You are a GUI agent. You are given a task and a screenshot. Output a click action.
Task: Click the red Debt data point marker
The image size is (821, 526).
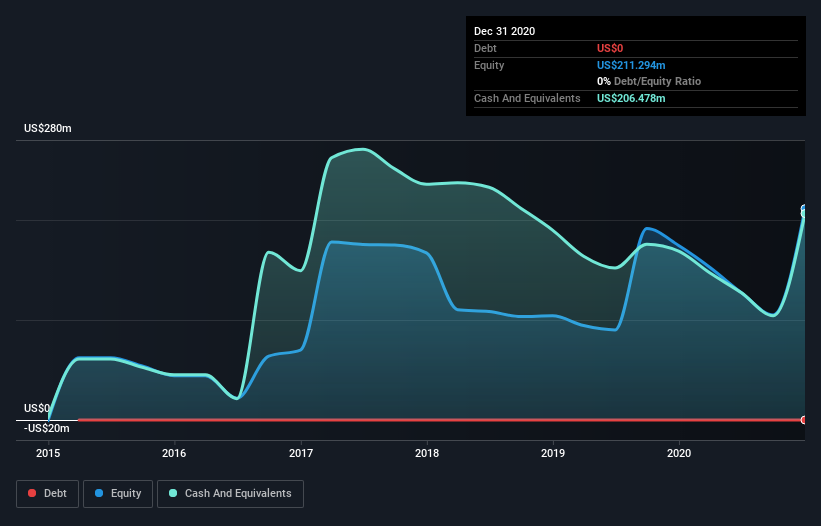(x=804, y=420)
